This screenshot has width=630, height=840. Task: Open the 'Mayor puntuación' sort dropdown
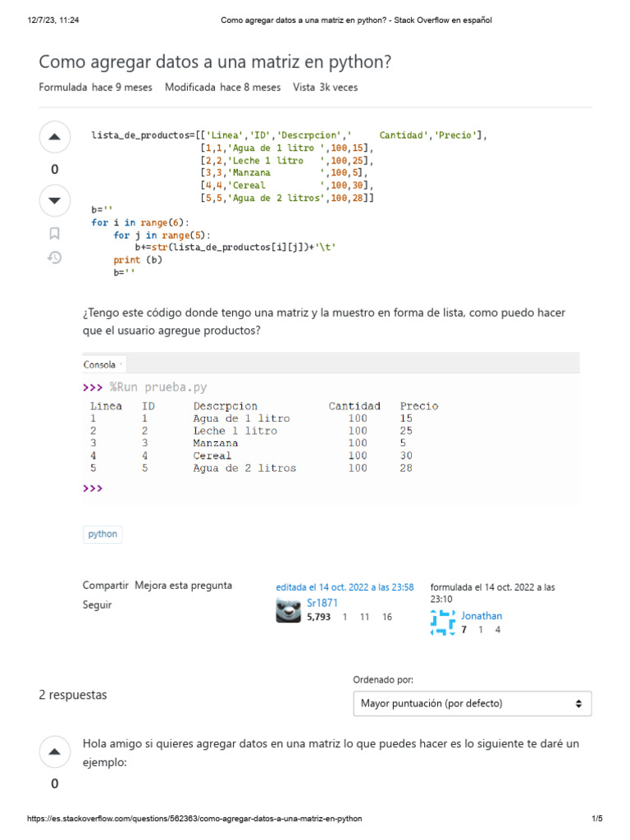[472, 703]
